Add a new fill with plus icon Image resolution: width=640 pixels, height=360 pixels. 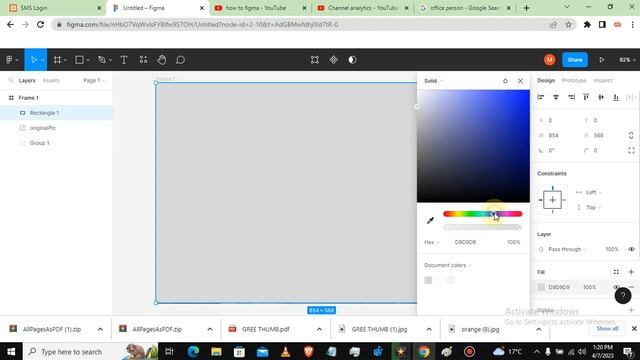click(631, 272)
